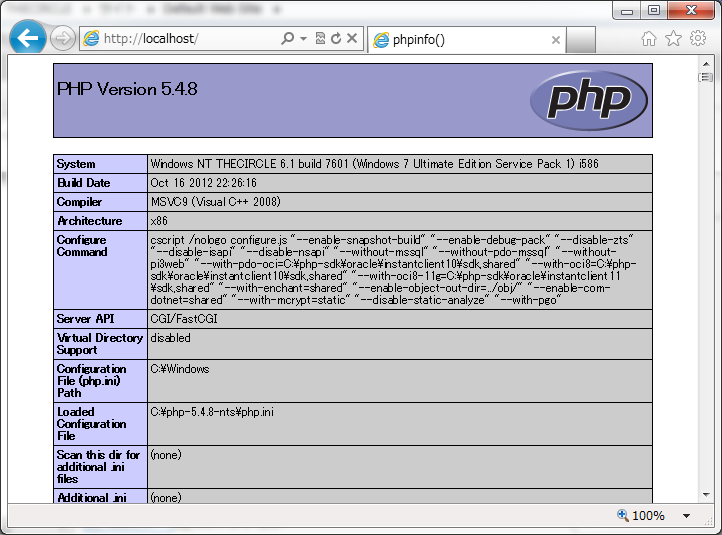Click the C:¥php-5.4.8-nts¥php.ini value

pyautogui.click(x=212, y=412)
